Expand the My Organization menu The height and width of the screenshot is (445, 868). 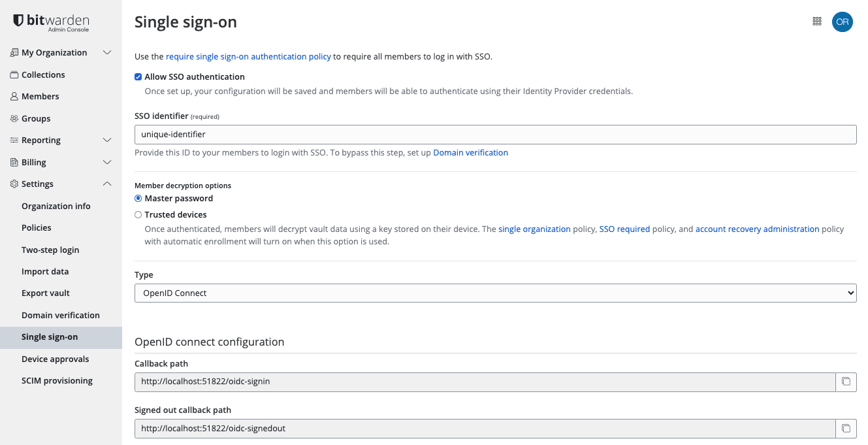(x=107, y=52)
